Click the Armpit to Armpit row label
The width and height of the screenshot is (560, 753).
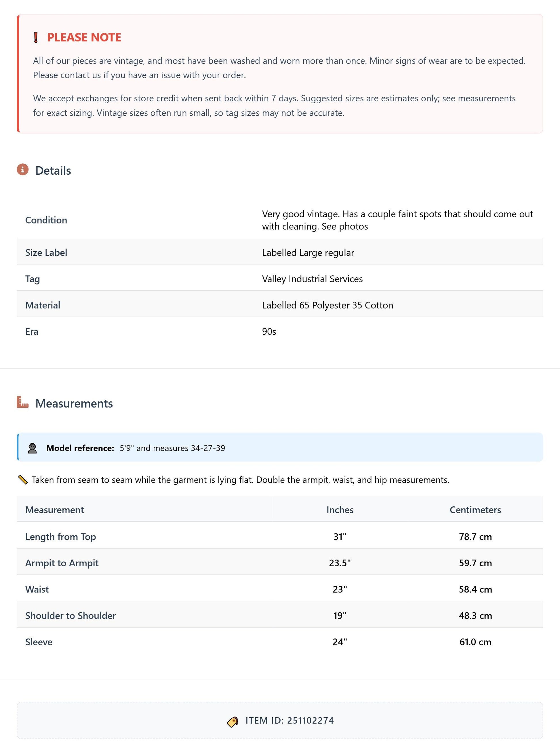[x=62, y=563]
